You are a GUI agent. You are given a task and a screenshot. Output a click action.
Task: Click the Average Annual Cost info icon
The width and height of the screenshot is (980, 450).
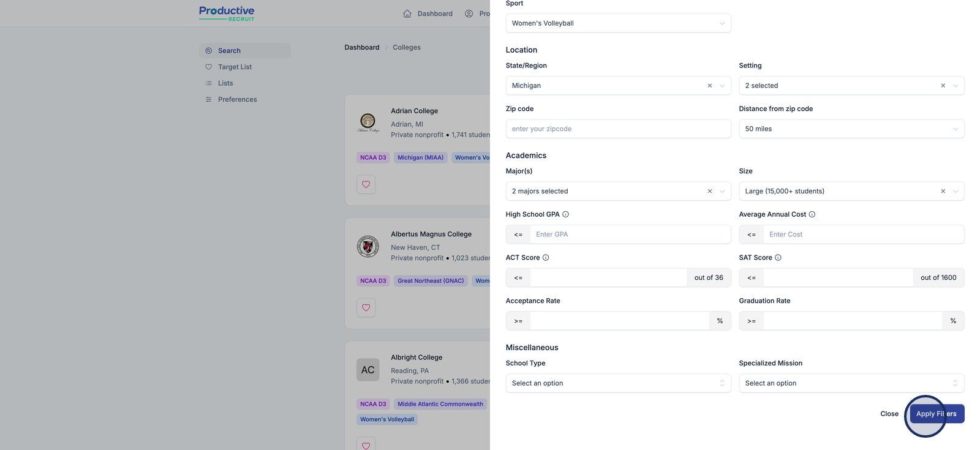812,214
